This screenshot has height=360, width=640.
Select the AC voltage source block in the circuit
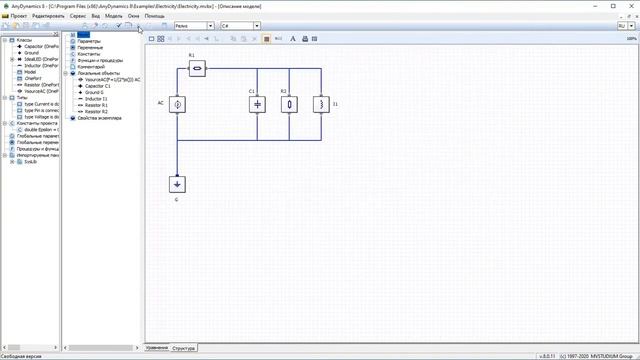177,104
